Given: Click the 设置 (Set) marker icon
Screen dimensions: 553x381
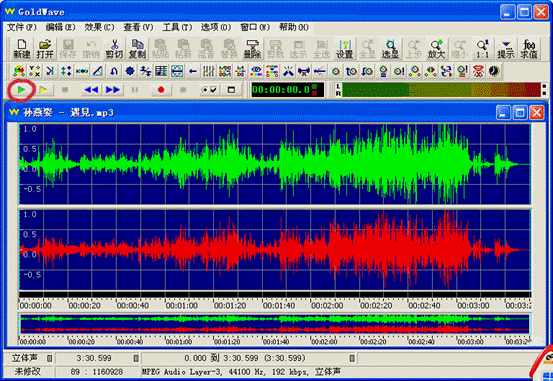Looking at the screenshot, I should point(345,49).
